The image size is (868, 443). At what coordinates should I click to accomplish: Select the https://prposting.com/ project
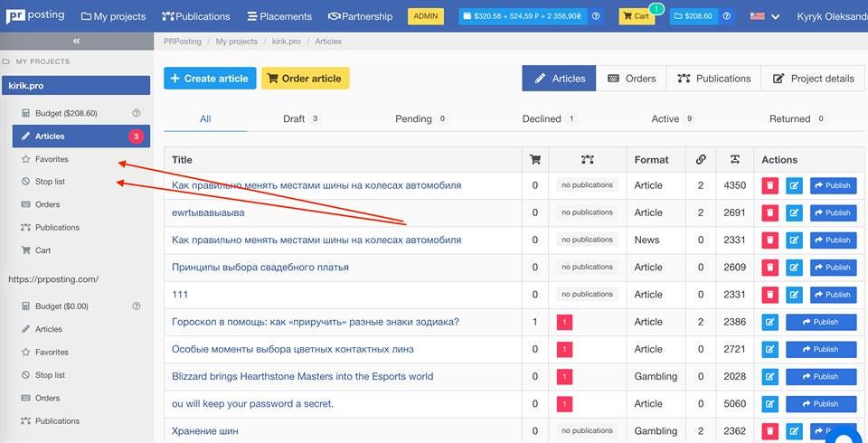click(53, 279)
